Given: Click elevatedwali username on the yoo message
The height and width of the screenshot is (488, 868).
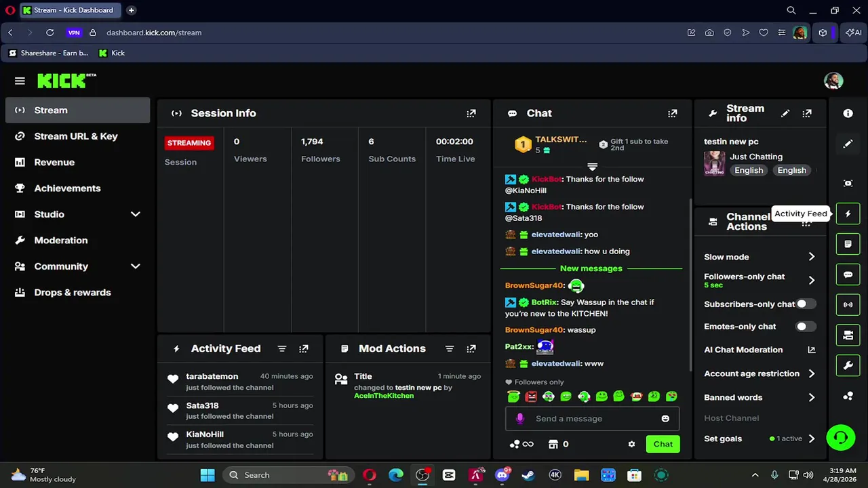Looking at the screenshot, I should [x=555, y=235].
